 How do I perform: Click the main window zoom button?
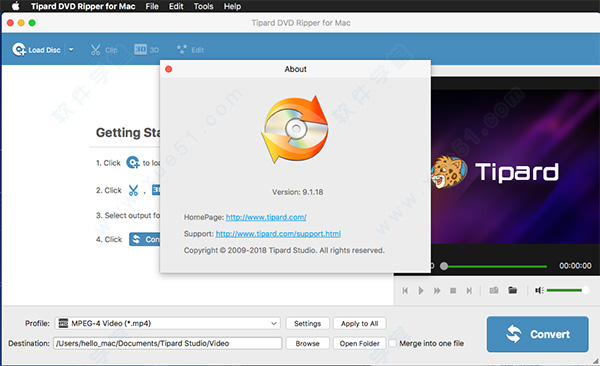pyautogui.click(x=32, y=23)
